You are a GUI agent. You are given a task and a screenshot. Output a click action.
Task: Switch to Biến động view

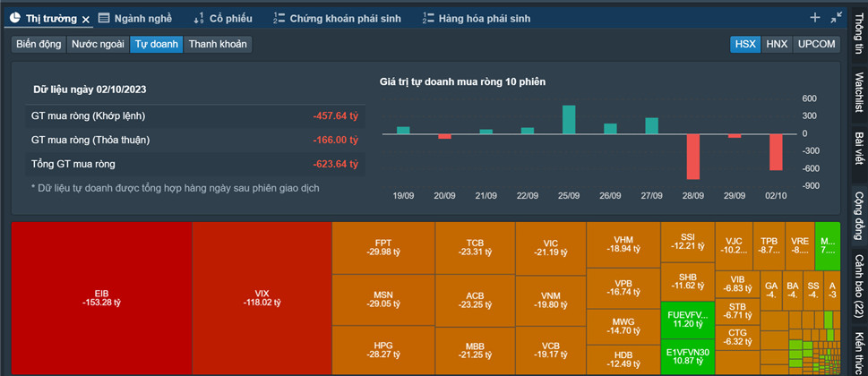pyautogui.click(x=37, y=44)
